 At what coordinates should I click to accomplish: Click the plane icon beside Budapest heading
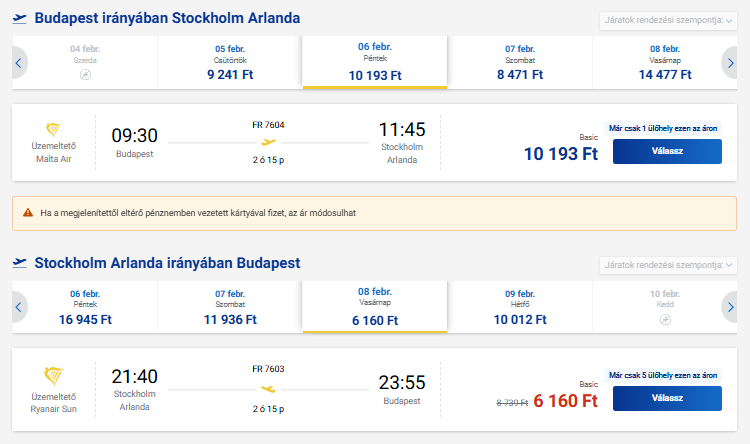[x=19, y=19]
